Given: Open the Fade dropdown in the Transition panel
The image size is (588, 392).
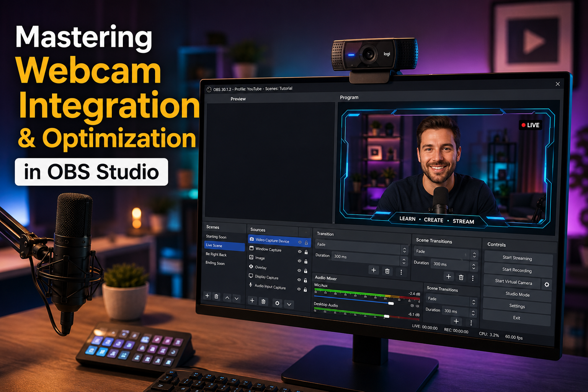Looking at the screenshot, I should [362, 247].
